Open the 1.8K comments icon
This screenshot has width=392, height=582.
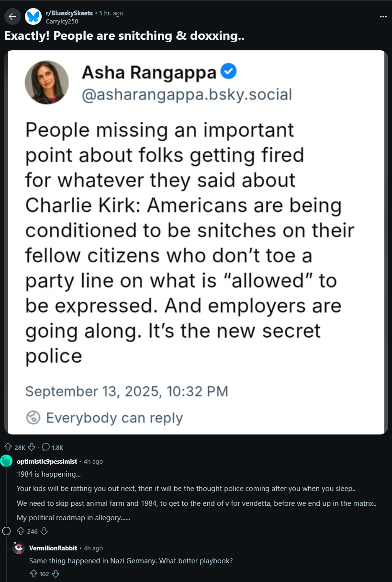[46, 447]
